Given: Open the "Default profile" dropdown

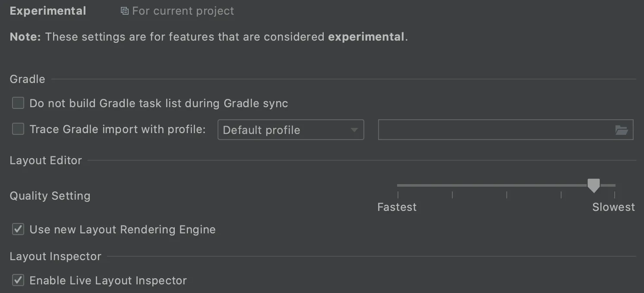Looking at the screenshot, I should tap(290, 130).
